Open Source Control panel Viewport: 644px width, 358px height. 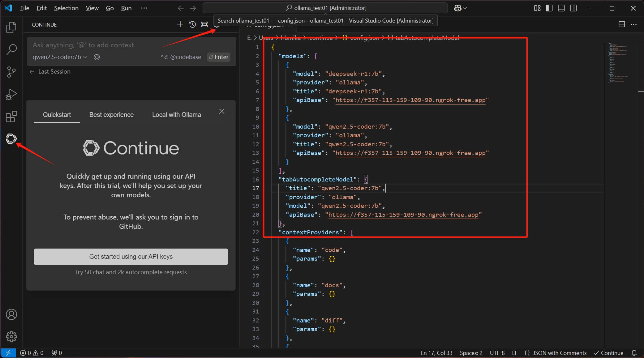(x=11, y=72)
